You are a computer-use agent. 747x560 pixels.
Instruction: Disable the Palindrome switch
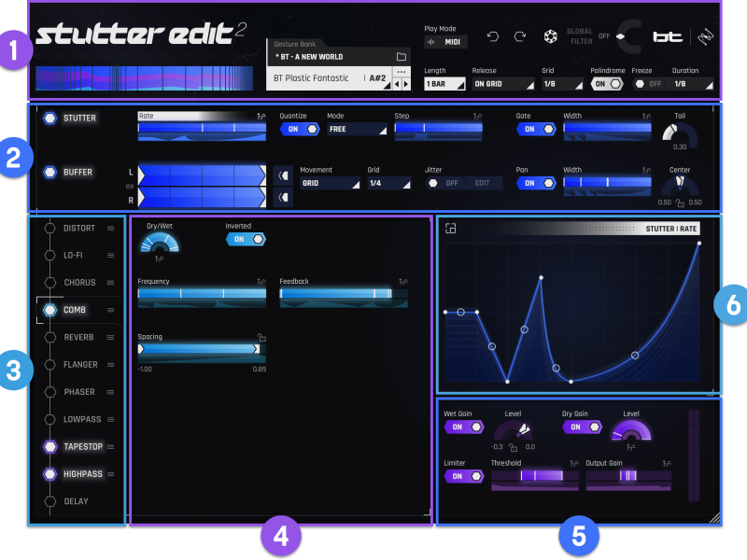point(607,84)
